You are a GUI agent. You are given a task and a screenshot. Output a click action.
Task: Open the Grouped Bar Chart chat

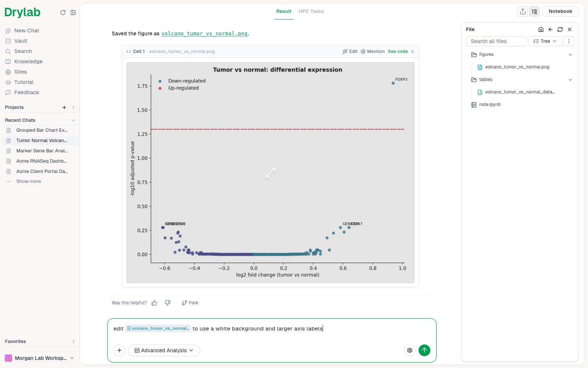tap(42, 130)
